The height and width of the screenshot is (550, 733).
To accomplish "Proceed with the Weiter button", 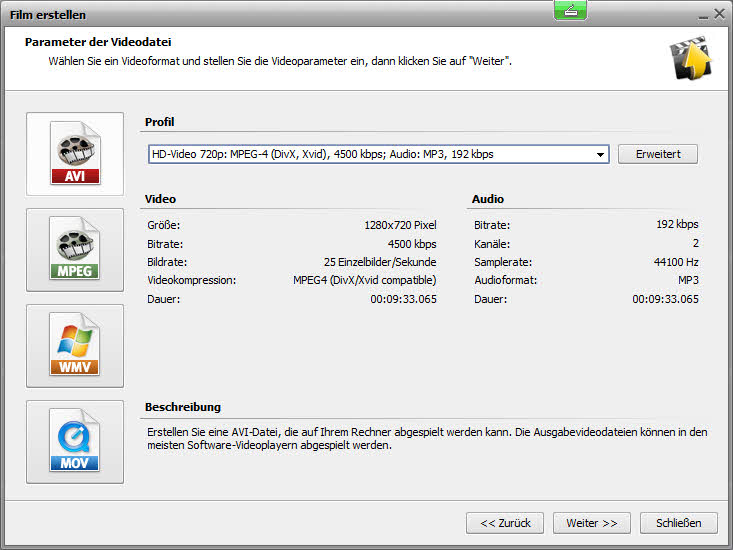I will click(x=591, y=523).
